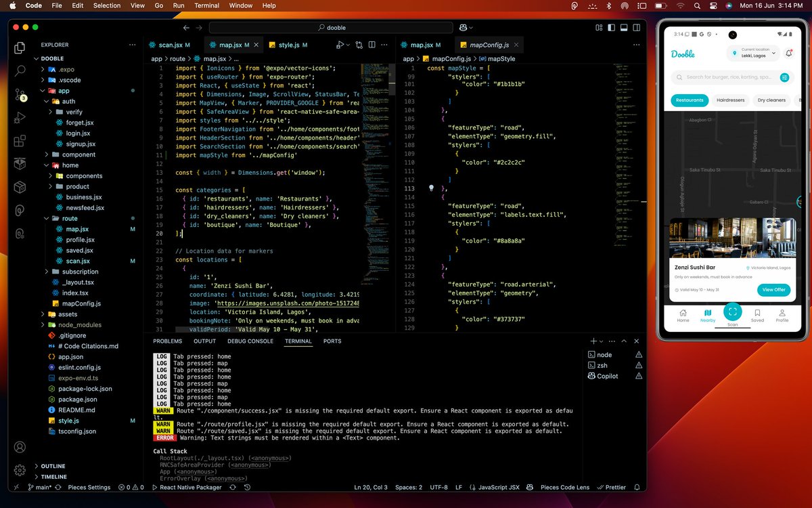This screenshot has width=812, height=508.
Task: Expand the node_modules folder
Action: coord(43,324)
